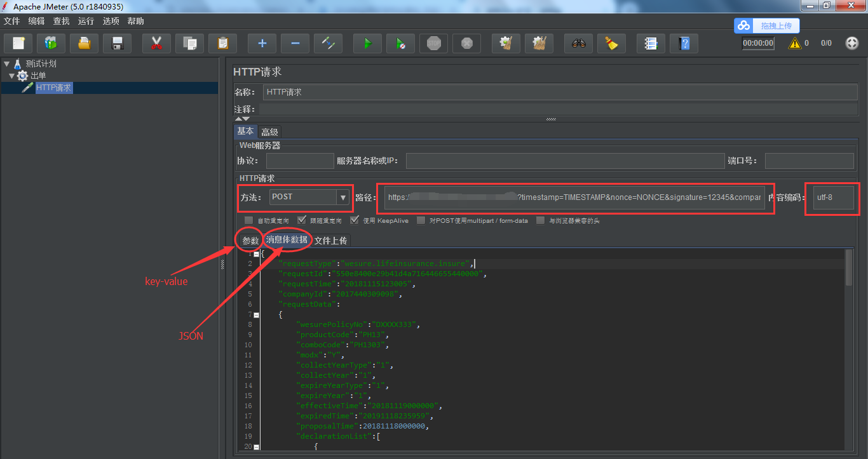
Task: Switch to the 文件上传 tab
Action: [331, 241]
